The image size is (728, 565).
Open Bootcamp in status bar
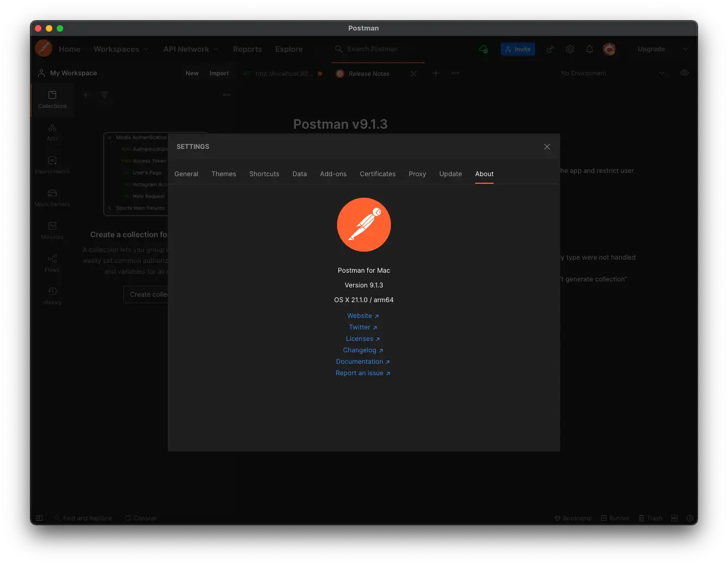pos(573,518)
